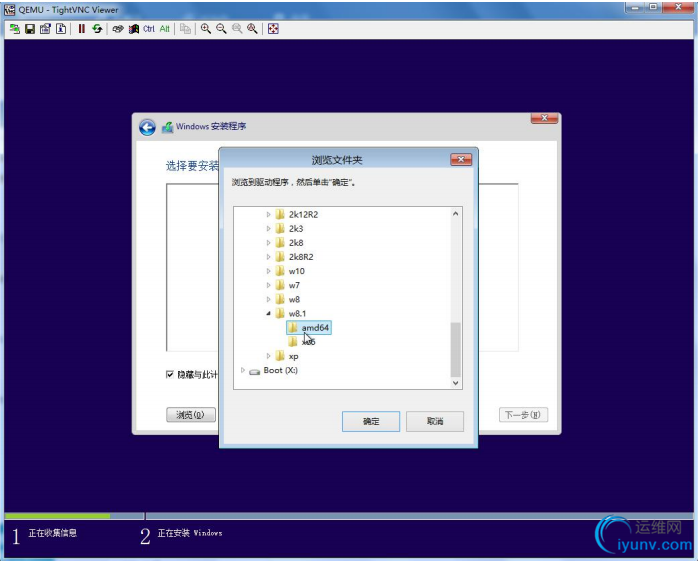Click the Pause toolbar icon
The width and height of the screenshot is (698, 561).
pos(81,29)
